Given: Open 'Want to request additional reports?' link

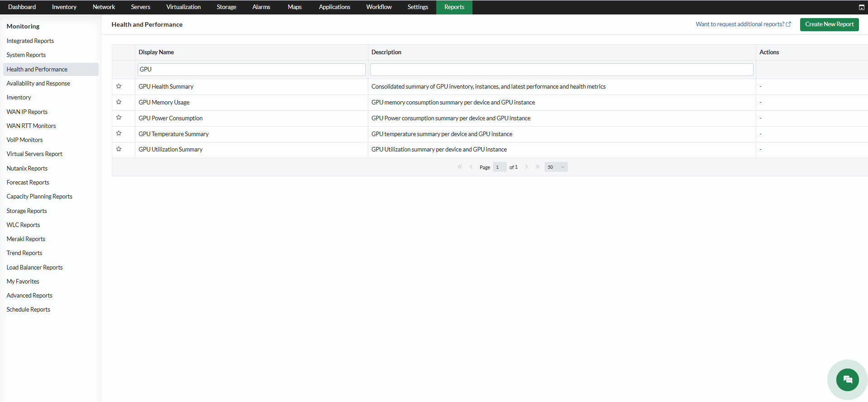Looking at the screenshot, I should [x=743, y=24].
